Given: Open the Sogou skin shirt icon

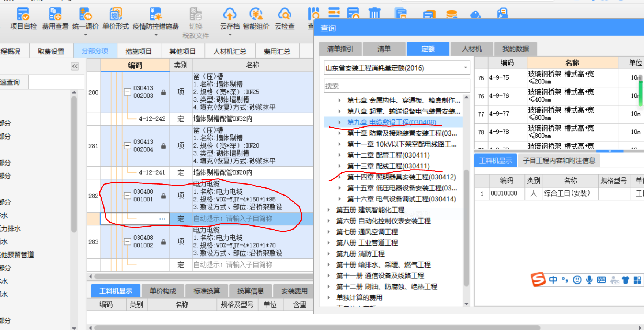Looking at the screenshot, I should point(626,280).
